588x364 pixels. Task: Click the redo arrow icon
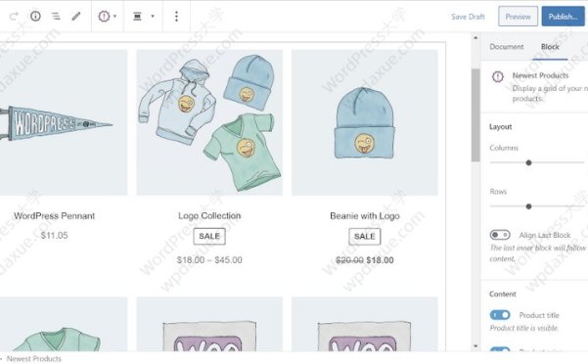[x=14, y=16]
